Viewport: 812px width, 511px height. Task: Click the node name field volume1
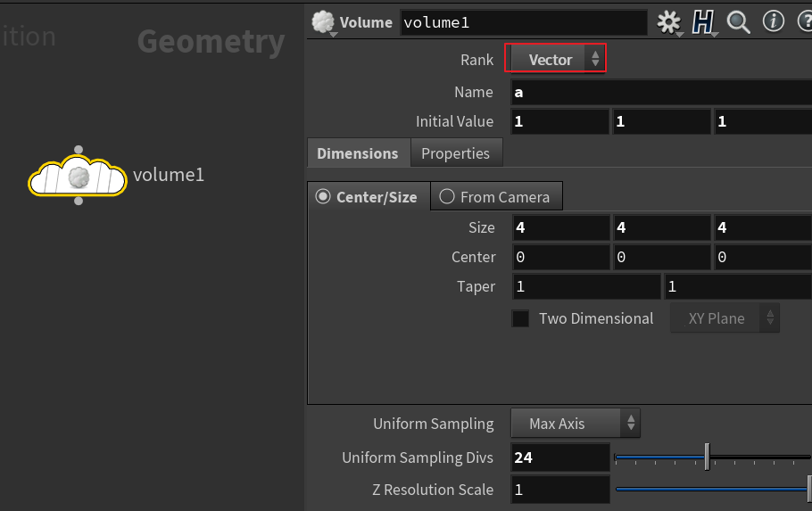click(524, 22)
